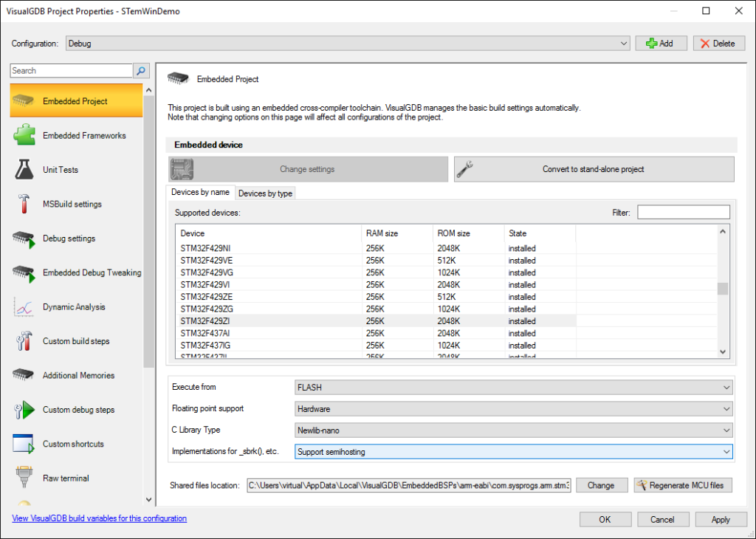Open the Embedded Project settings page

tap(76, 99)
